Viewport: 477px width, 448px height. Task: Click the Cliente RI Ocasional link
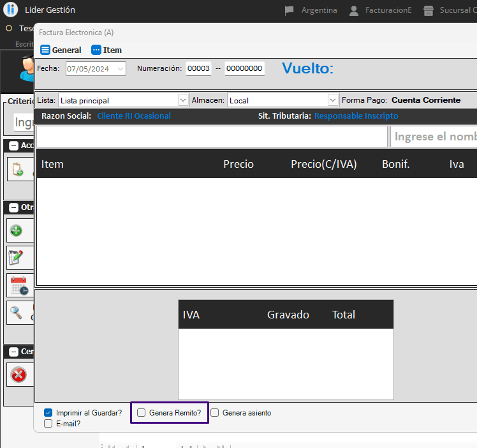tap(134, 116)
